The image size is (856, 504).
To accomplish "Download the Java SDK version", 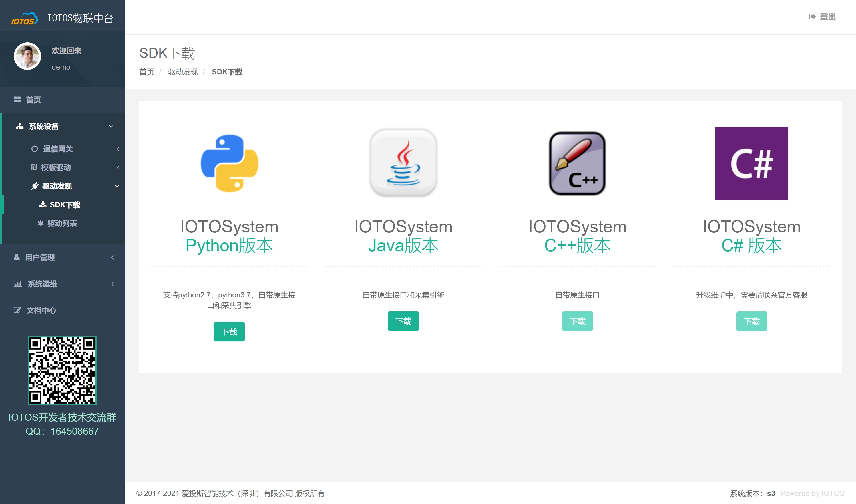I will pos(403,321).
